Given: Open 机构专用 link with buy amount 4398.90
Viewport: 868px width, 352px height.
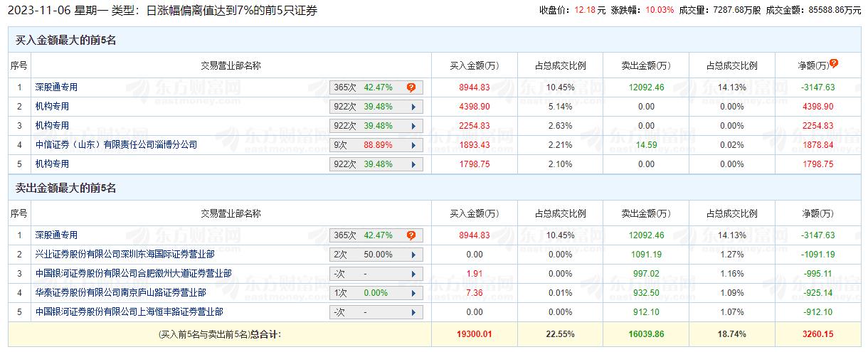Looking at the screenshot, I should click(x=52, y=107).
